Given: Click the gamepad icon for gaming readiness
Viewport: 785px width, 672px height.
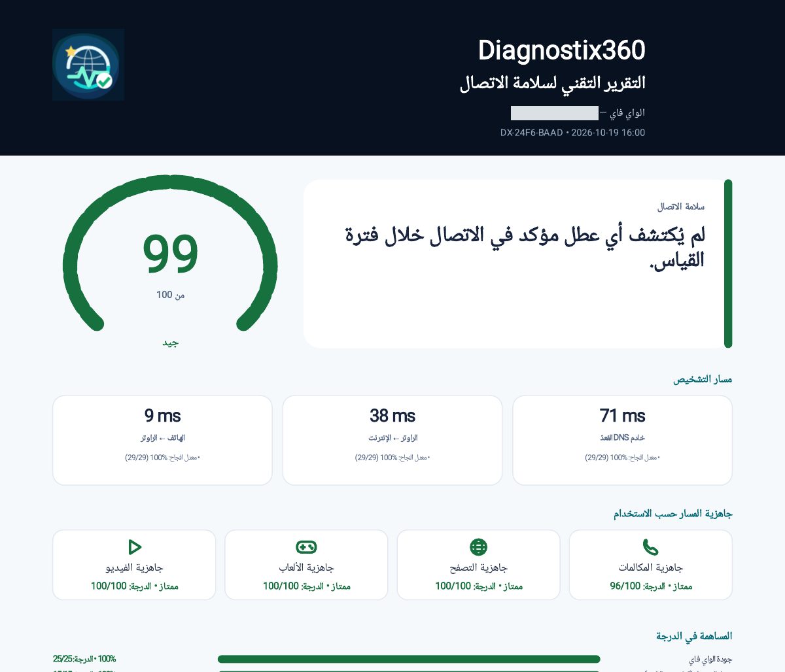Looking at the screenshot, I should click(x=306, y=546).
